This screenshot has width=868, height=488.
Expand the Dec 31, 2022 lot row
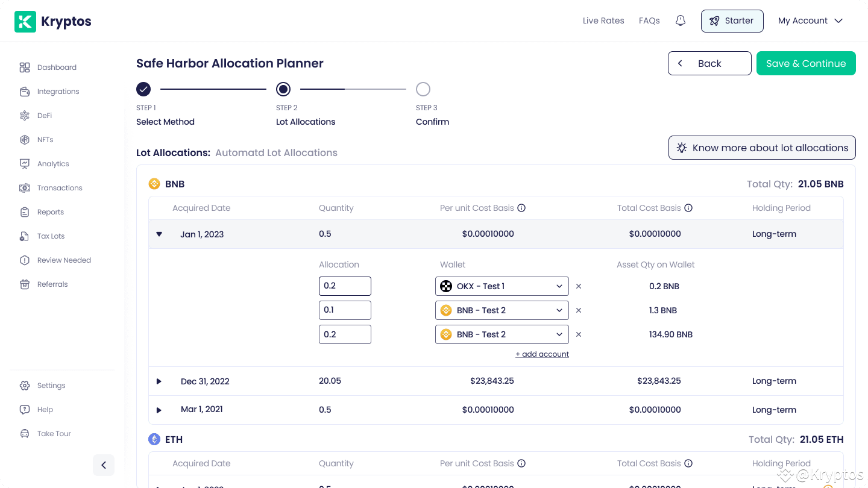tap(159, 381)
